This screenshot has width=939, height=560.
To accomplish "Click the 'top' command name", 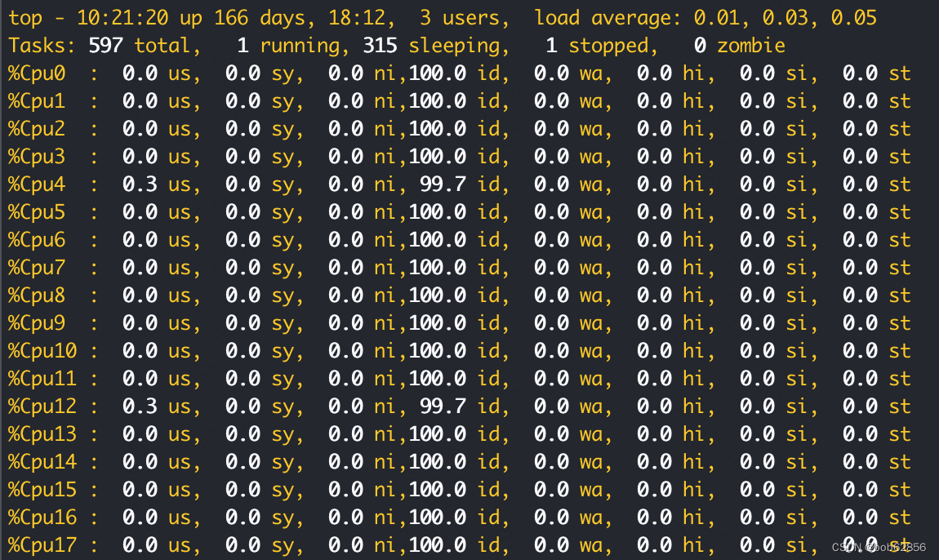I will tap(25, 19).
